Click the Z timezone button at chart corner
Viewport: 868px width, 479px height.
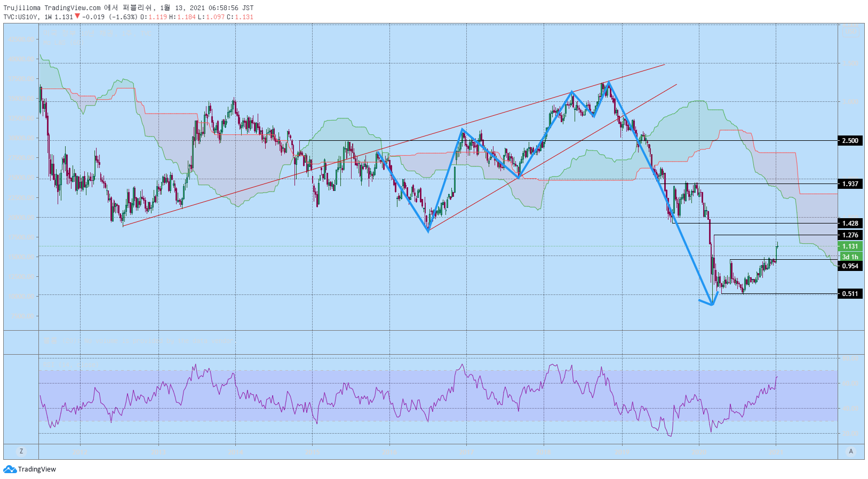[x=21, y=451]
